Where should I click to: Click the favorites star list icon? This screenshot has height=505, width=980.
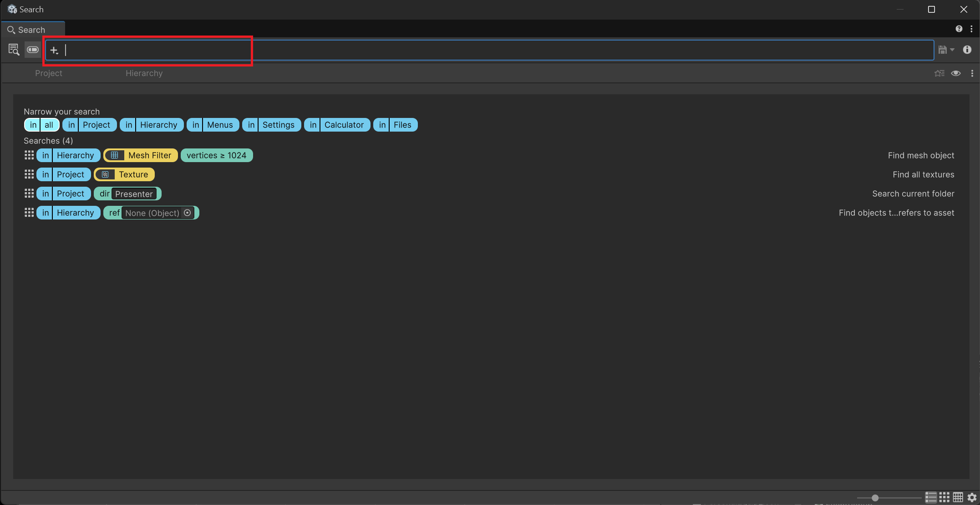pyautogui.click(x=939, y=73)
